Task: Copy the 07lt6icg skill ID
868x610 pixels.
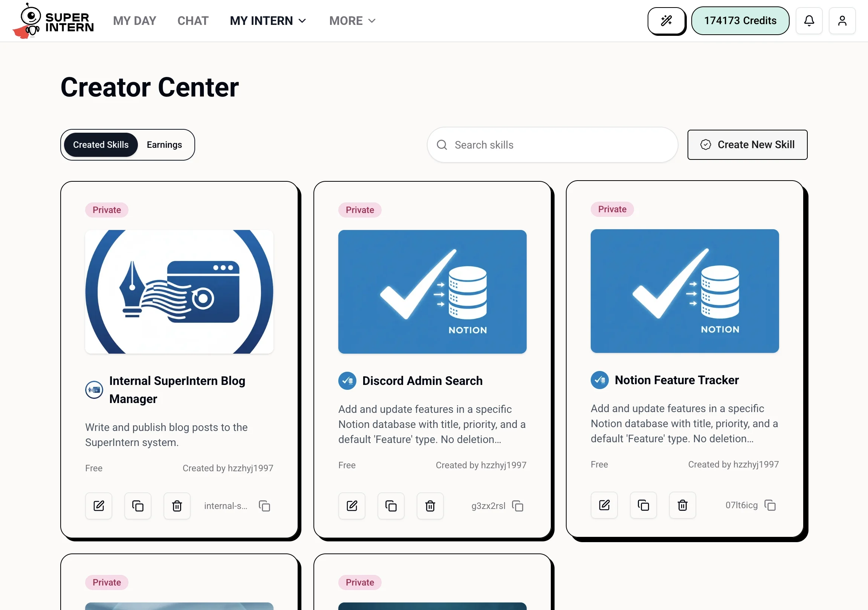Action: click(x=770, y=505)
